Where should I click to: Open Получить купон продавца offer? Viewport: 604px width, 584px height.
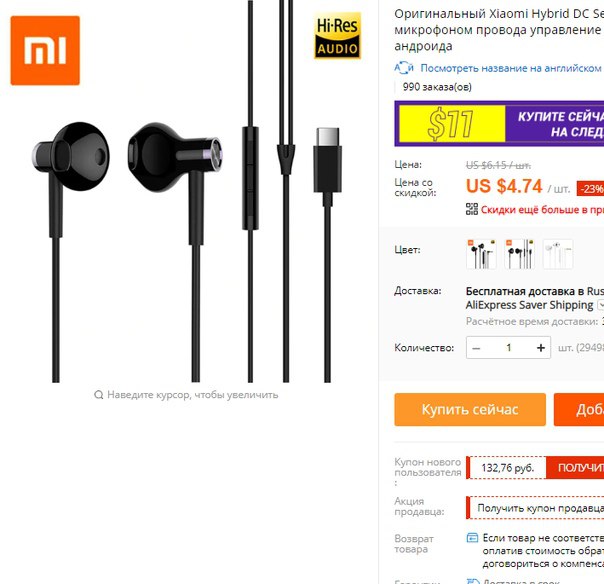click(x=537, y=508)
